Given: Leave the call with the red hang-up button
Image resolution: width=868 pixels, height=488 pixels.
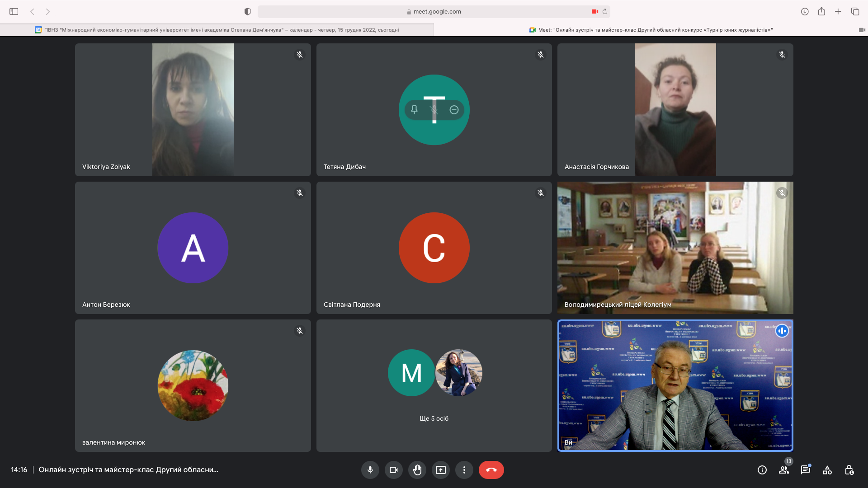Looking at the screenshot, I should (x=491, y=470).
